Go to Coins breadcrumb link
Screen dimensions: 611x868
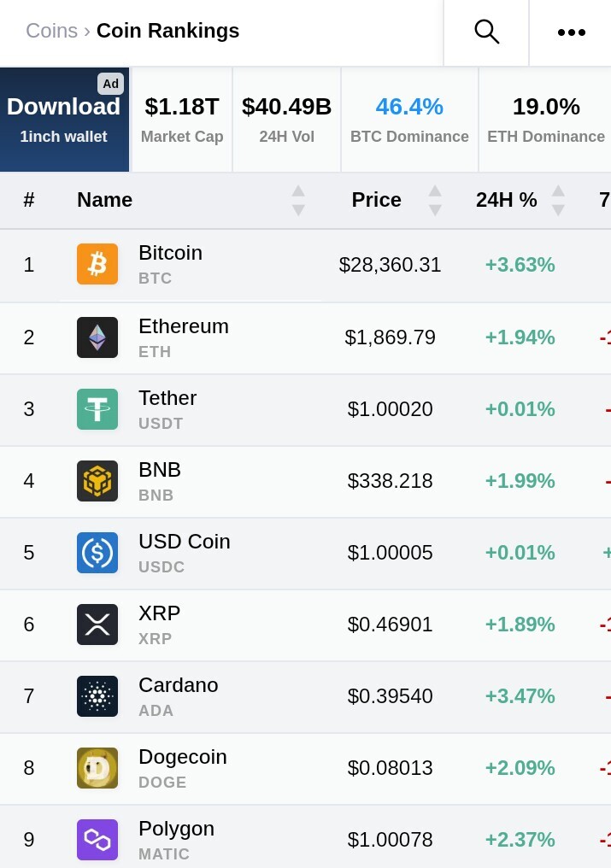(x=51, y=31)
